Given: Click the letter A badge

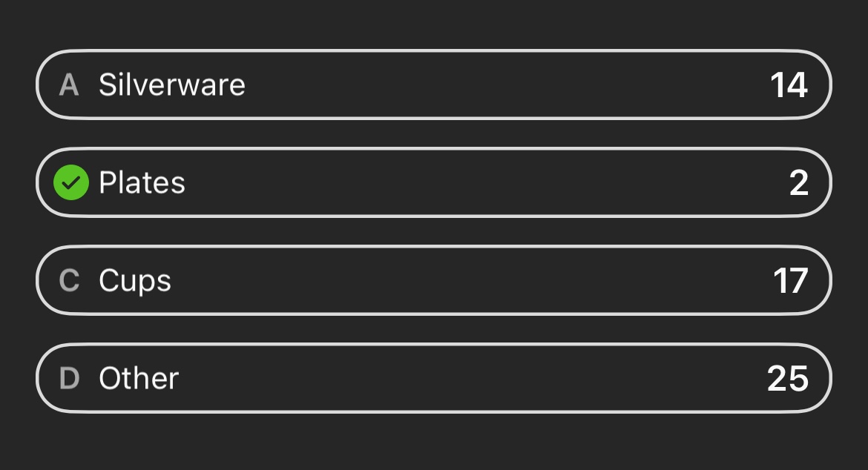Looking at the screenshot, I should click(69, 85).
